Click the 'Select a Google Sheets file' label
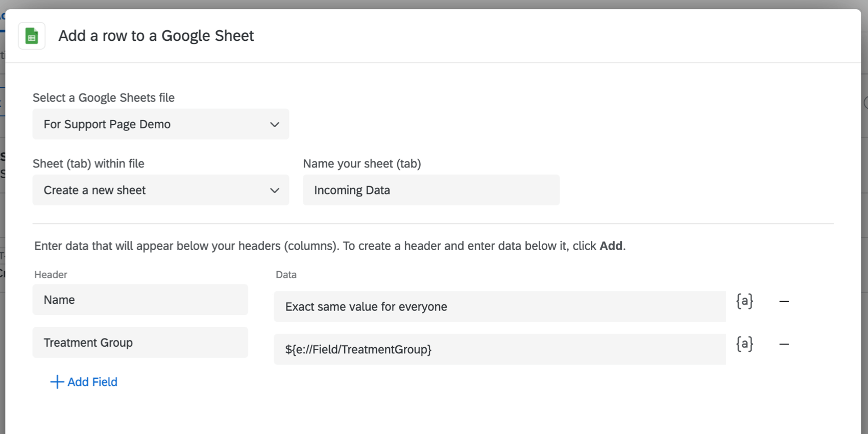The height and width of the screenshot is (434, 868). click(104, 98)
